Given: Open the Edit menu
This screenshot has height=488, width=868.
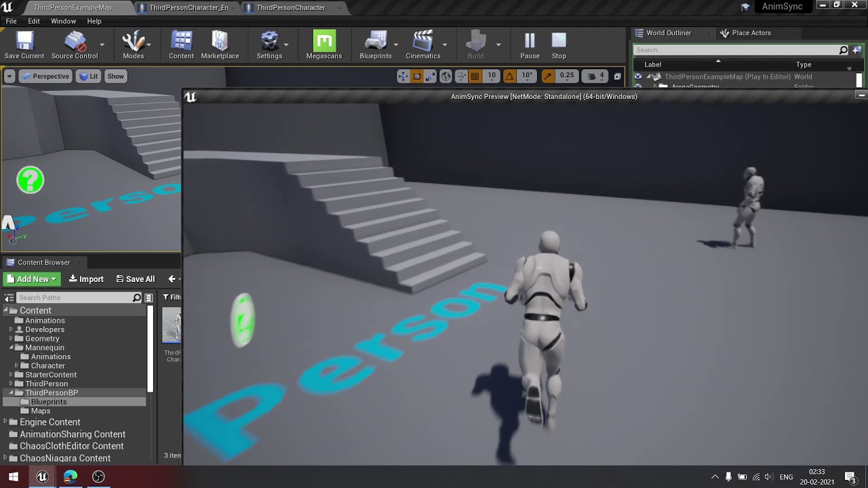Looking at the screenshot, I should 34,21.
